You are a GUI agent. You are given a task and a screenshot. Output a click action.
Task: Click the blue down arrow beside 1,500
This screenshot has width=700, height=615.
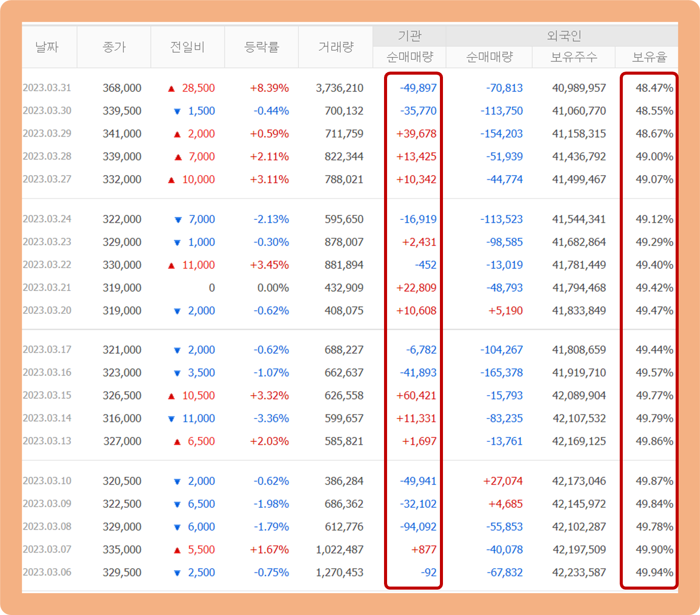[x=177, y=111]
